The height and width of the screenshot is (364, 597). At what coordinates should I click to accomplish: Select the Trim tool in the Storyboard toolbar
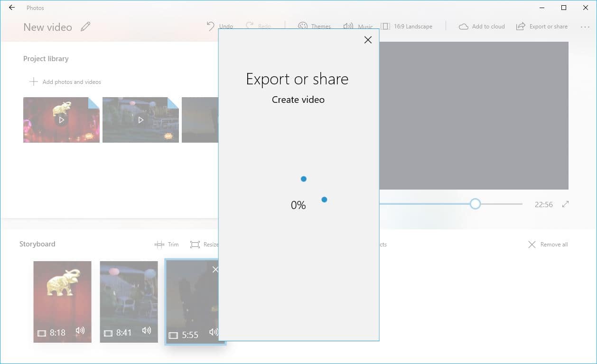159,245
